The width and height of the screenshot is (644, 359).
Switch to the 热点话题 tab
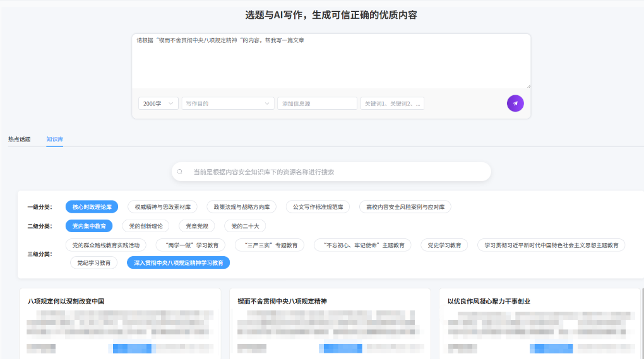point(19,139)
